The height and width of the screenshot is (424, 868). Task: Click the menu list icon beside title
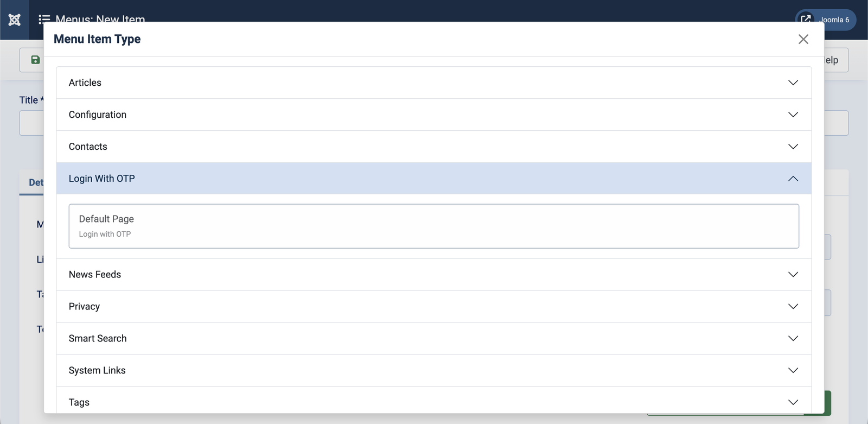44,20
